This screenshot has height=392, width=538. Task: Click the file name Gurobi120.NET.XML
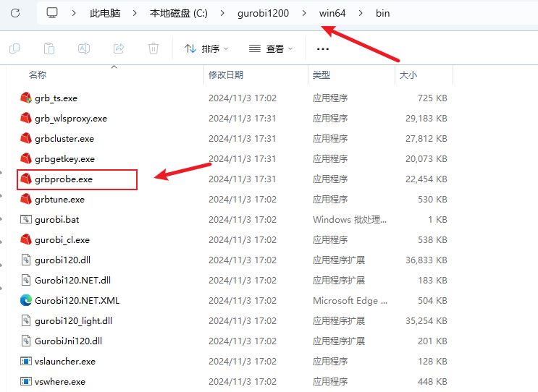[77, 301]
